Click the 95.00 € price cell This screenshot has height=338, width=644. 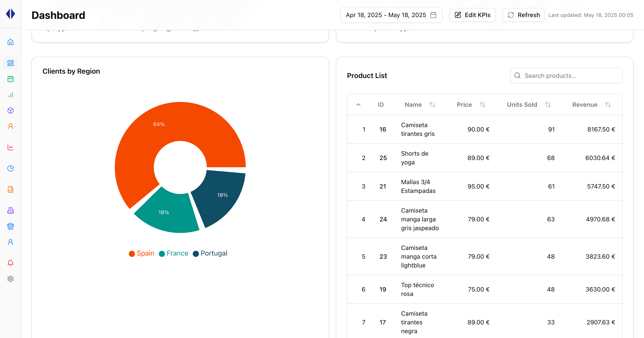[478, 186]
